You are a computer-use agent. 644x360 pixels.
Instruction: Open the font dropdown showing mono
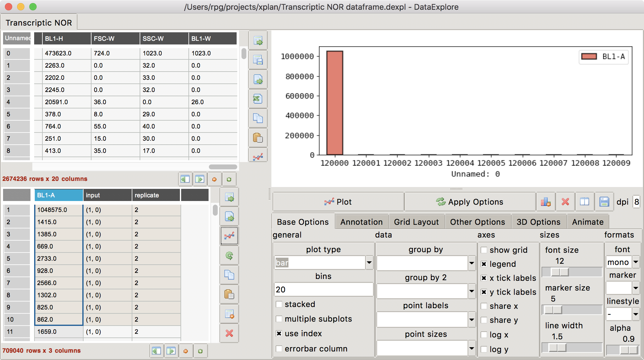click(636, 262)
